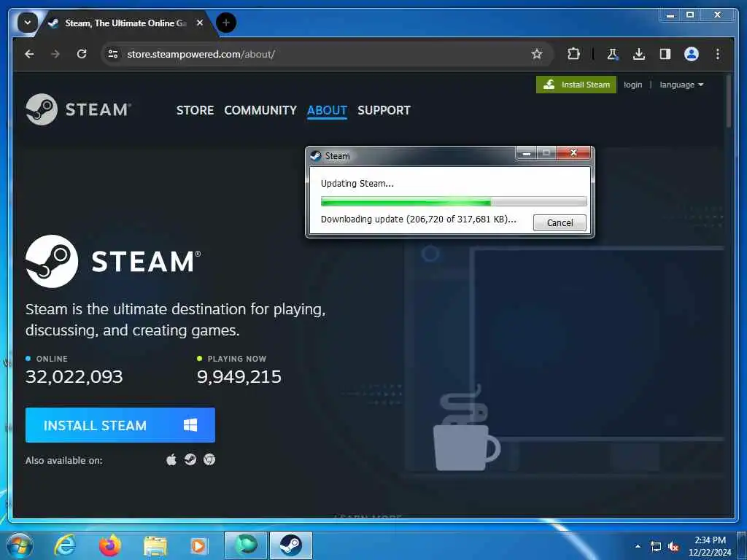The height and width of the screenshot is (560, 747).
Task: Open the tab search dropdown arrow
Action: (28, 23)
